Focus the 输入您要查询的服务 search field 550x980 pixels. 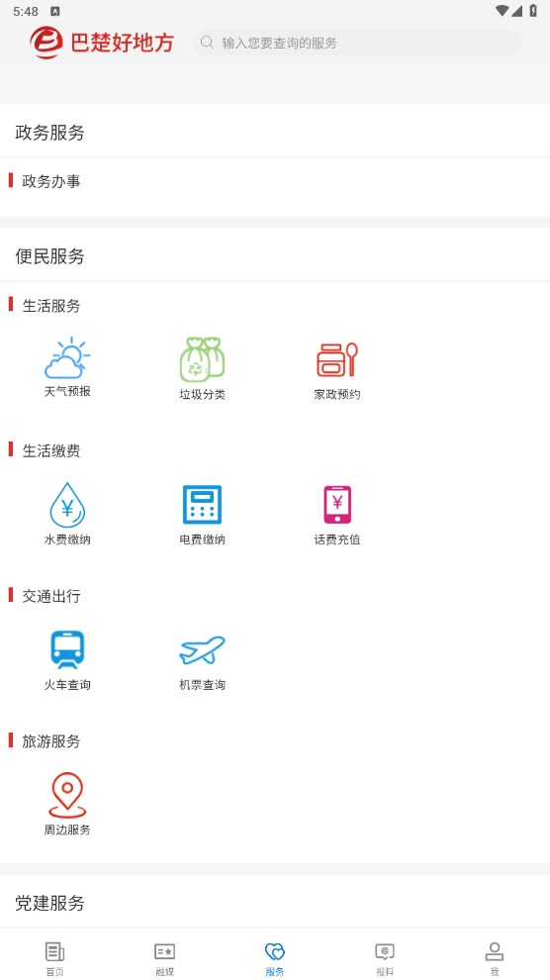[x=357, y=43]
